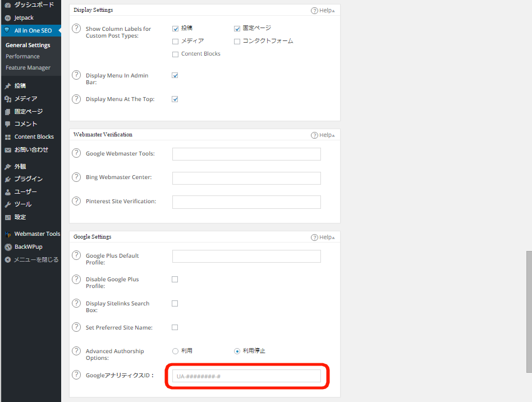Check Set Preferred Site Name checkbox
Screen dimensions: 532x402
175,327
